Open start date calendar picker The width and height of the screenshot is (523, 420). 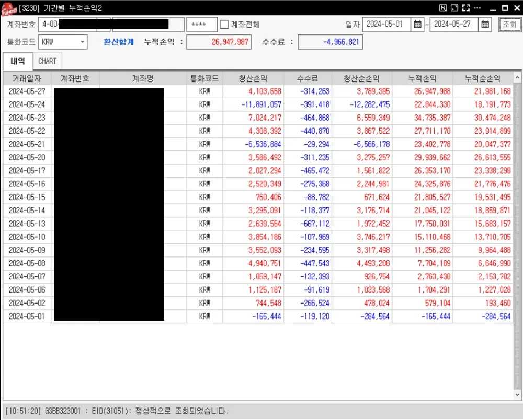pos(417,25)
